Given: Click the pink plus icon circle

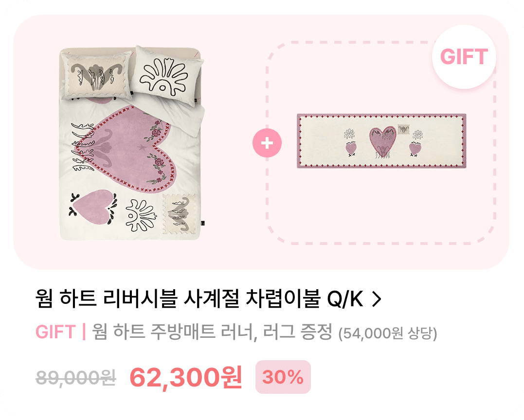Looking at the screenshot, I should (267, 143).
